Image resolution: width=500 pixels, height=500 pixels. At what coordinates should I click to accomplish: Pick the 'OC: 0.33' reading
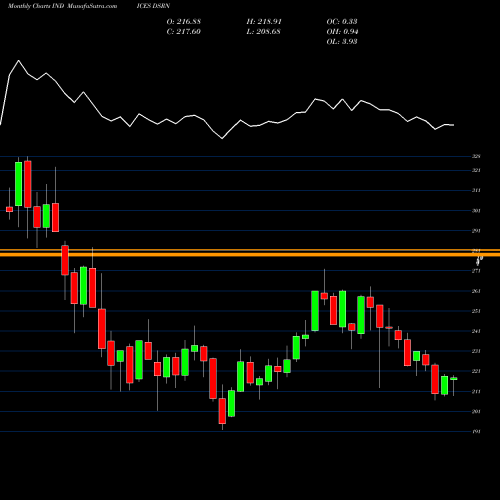point(342,22)
